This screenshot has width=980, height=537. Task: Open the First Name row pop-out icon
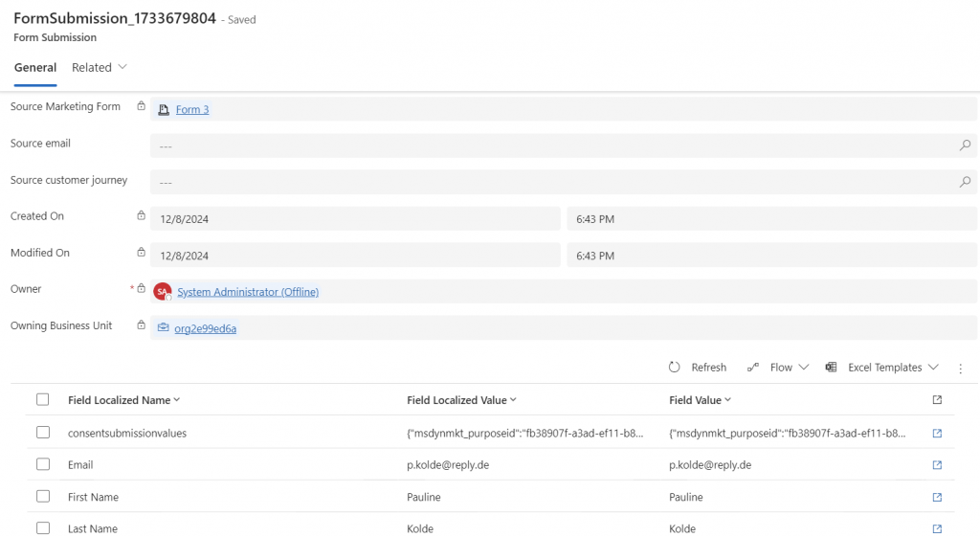tap(937, 497)
